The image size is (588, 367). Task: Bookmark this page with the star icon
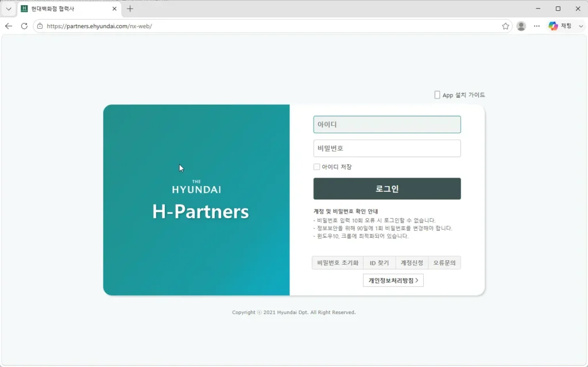(505, 26)
